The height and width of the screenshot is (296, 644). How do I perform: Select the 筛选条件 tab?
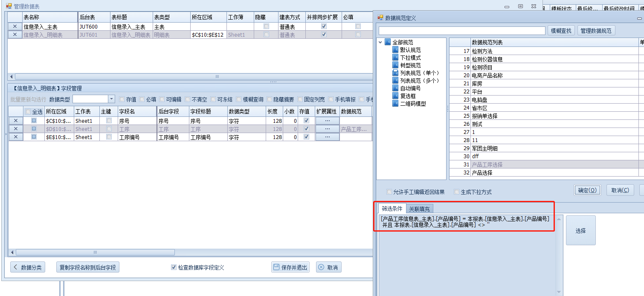pyautogui.click(x=392, y=209)
